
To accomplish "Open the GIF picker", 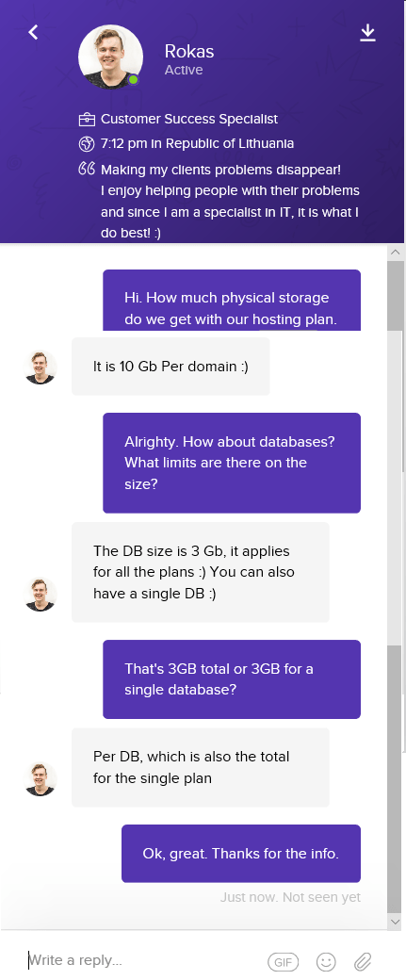I will click(283, 962).
